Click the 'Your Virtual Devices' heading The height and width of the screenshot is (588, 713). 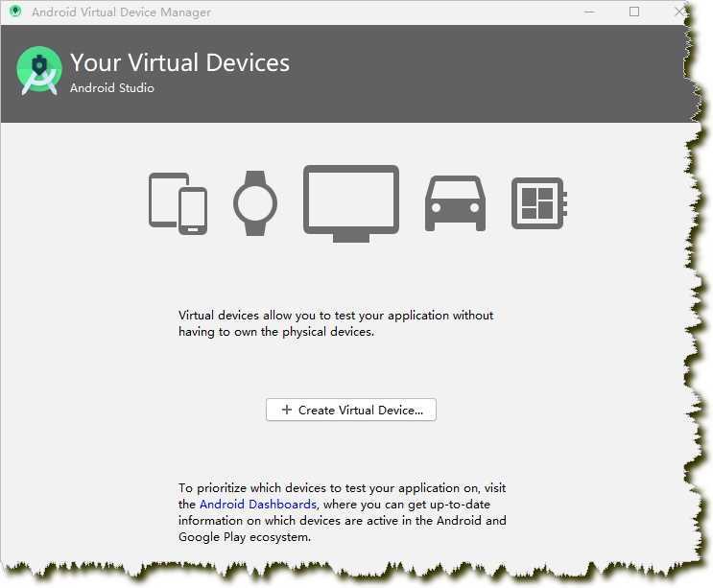179,62
